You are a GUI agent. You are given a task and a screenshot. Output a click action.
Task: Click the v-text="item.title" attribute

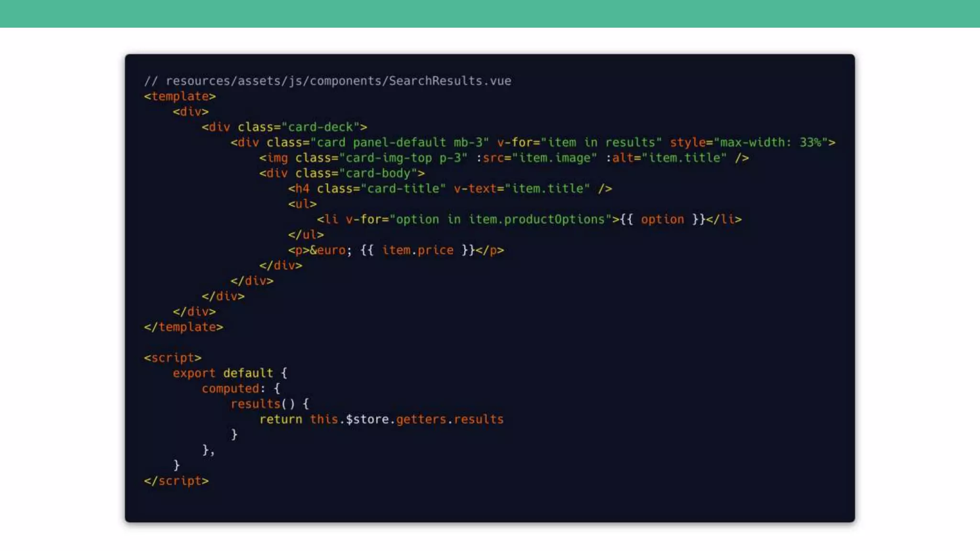coord(522,188)
